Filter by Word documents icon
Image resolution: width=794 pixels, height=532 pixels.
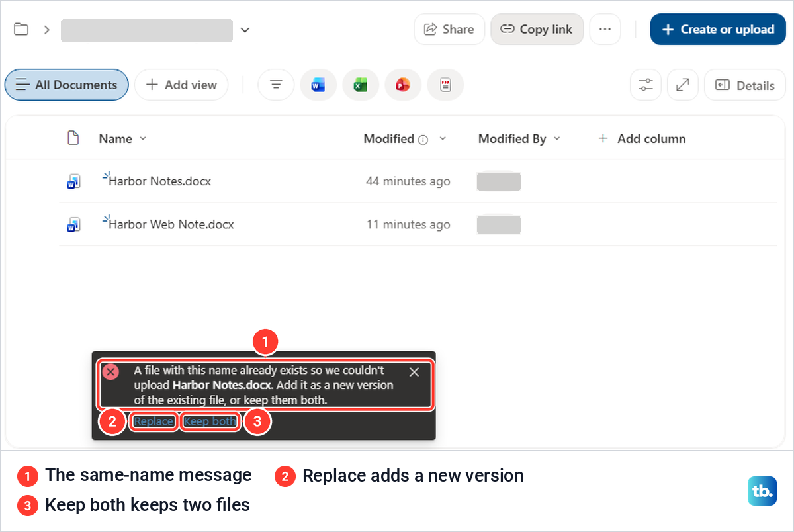[318, 85]
